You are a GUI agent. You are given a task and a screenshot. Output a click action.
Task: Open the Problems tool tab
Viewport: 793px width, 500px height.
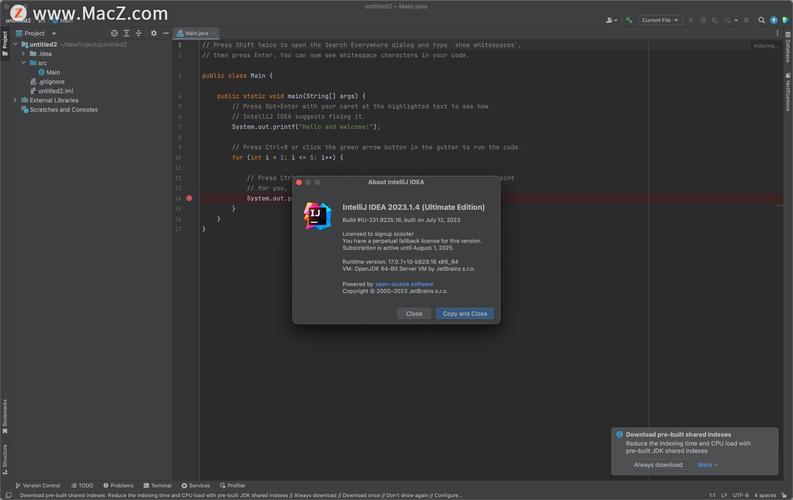pos(118,485)
